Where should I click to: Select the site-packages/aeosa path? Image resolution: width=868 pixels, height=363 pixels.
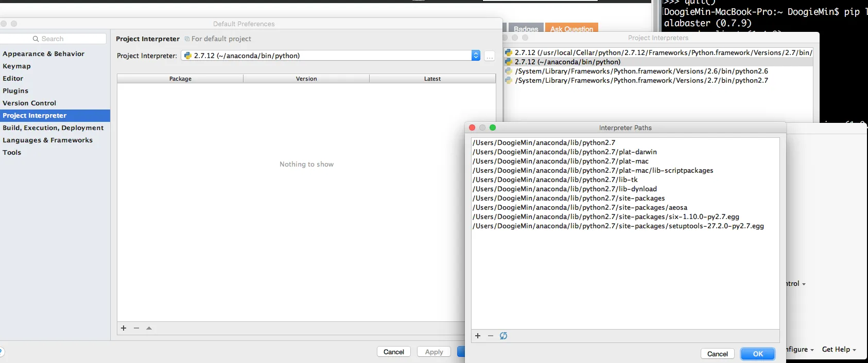(626, 207)
